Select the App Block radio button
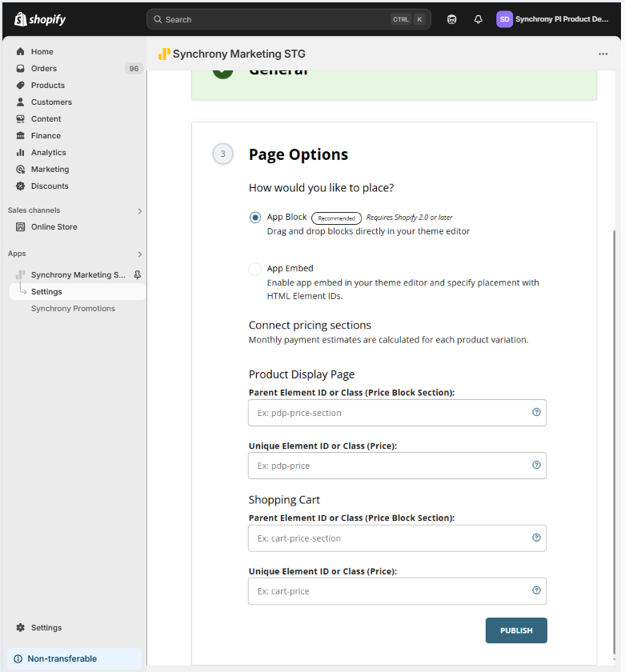The height and width of the screenshot is (672, 625). click(x=255, y=218)
